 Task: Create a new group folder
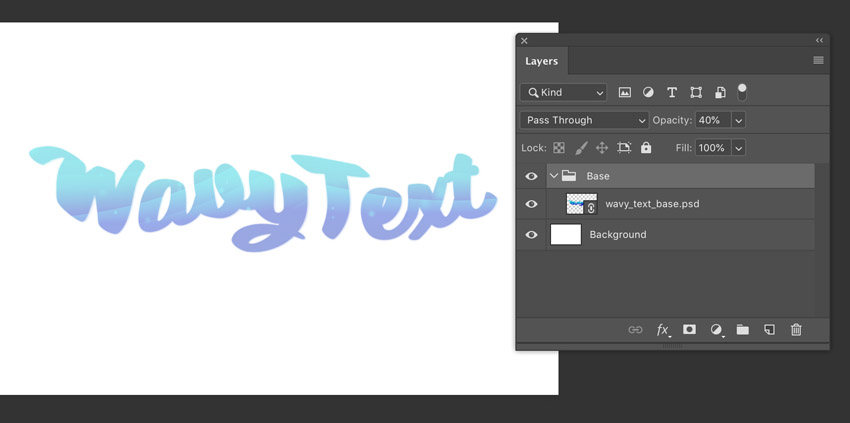click(743, 330)
